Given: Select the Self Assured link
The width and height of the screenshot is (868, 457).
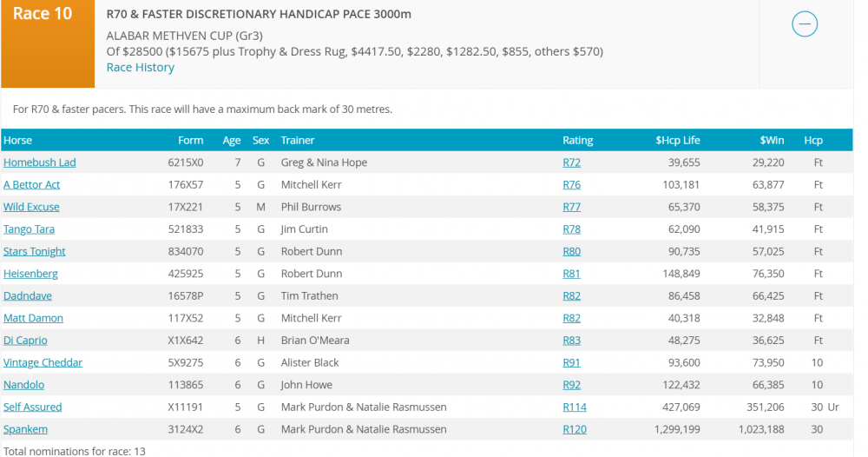Looking at the screenshot, I should tap(33, 407).
